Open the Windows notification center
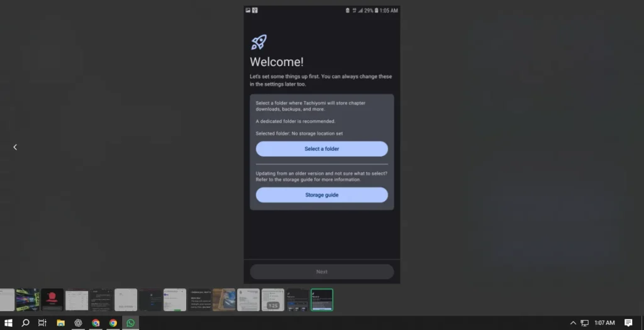The image size is (644, 330). pyautogui.click(x=628, y=323)
